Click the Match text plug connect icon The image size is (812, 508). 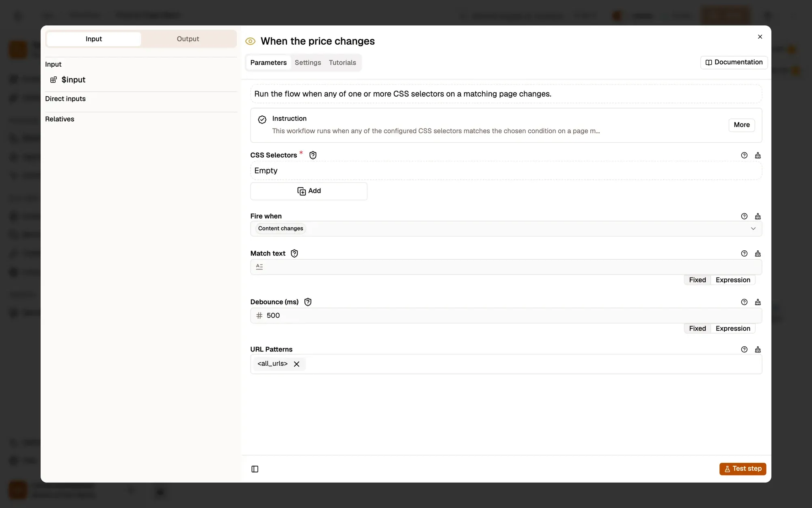(x=758, y=254)
